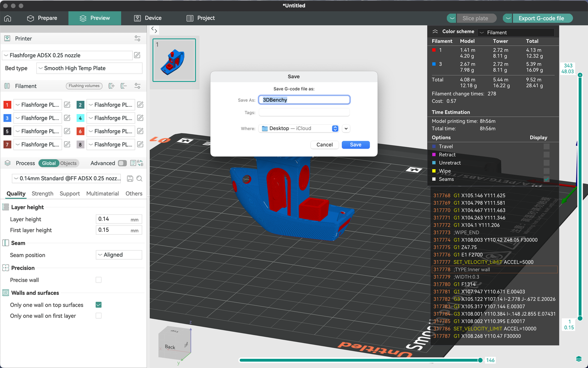Open the home screen icon

tap(7, 18)
